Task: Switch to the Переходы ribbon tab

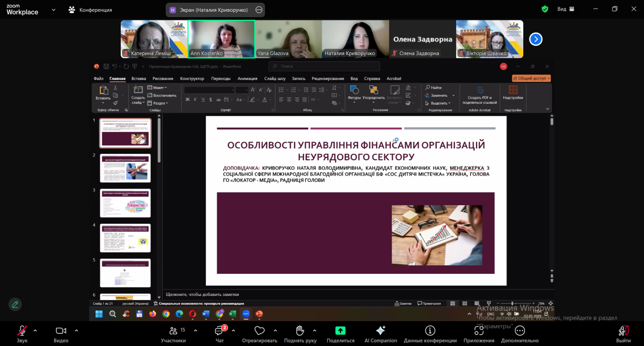Action: click(x=221, y=78)
